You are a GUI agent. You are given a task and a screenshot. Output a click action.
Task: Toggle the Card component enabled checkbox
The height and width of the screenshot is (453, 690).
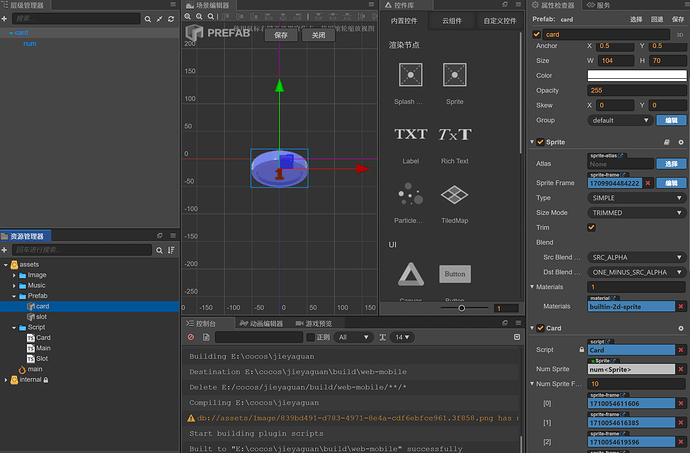(540, 328)
